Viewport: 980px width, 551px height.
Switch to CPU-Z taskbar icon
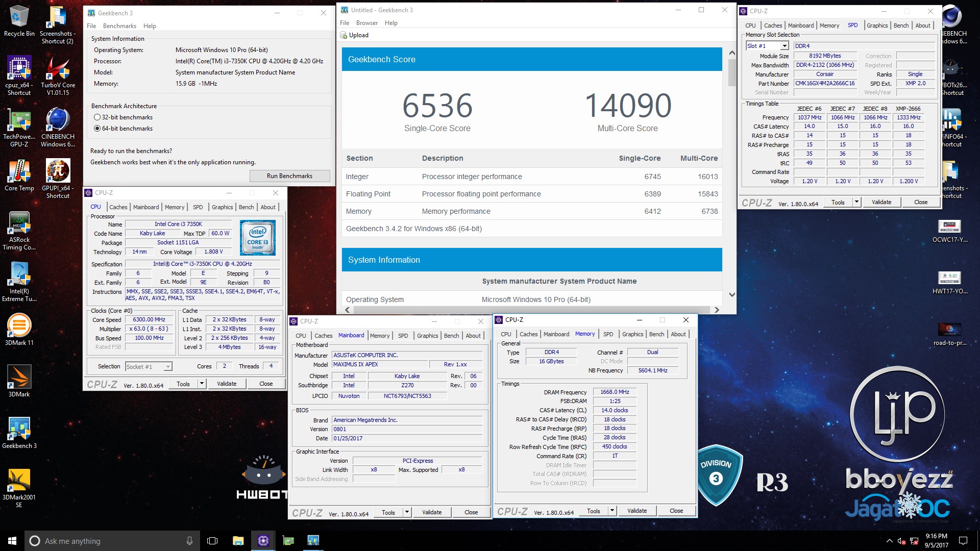point(263,541)
